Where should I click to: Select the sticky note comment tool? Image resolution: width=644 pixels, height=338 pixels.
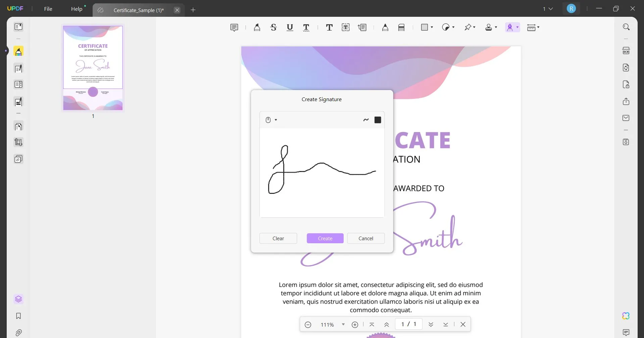click(x=234, y=28)
